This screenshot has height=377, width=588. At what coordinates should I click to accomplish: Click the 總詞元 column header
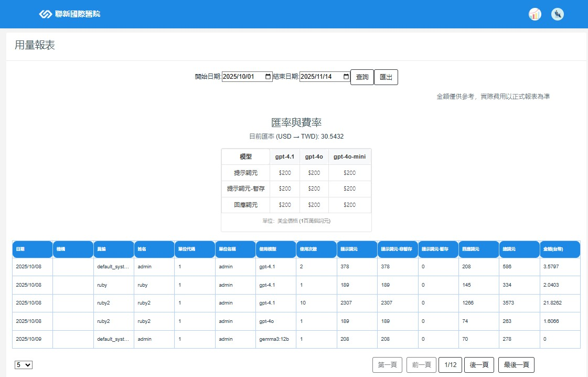click(519, 249)
